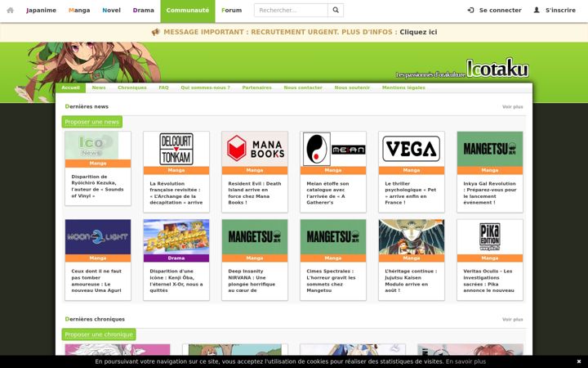
Task: Open the Pika Edition logo thumbnail
Action: click(x=490, y=237)
